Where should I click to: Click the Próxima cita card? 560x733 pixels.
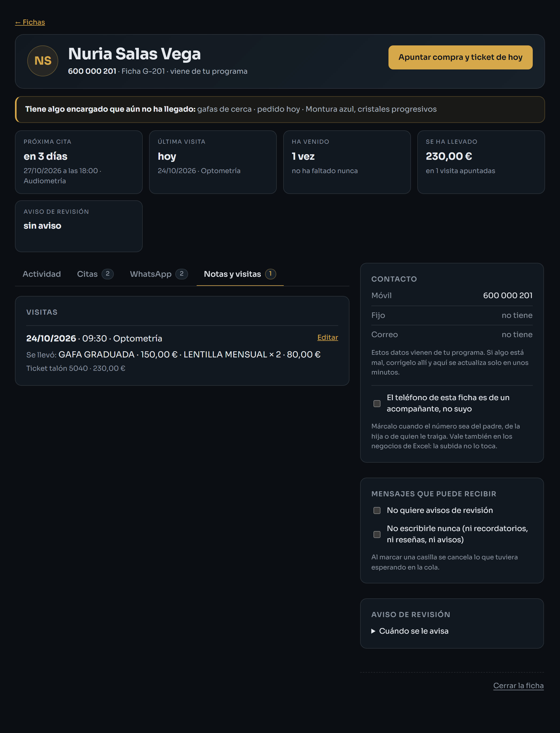[x=79, y=162]
